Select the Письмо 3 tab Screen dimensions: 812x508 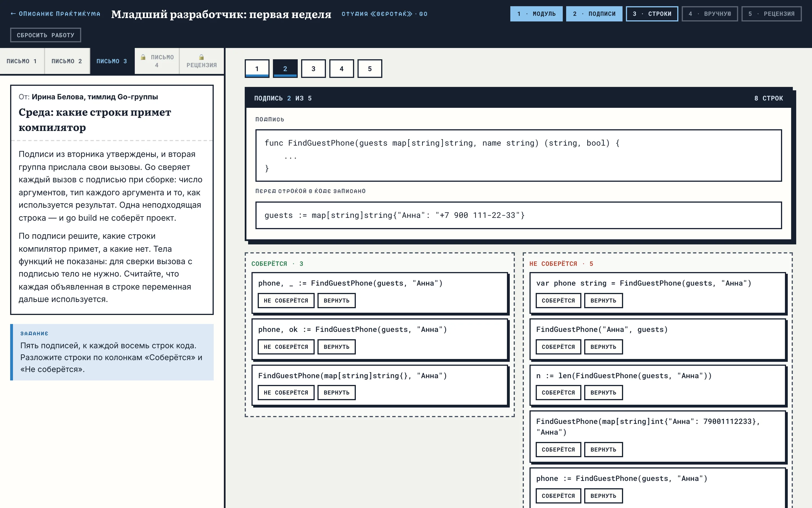click(112, 61)
